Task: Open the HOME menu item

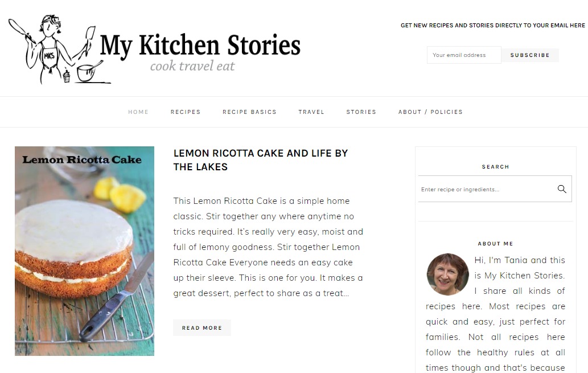Action: [138, 112]
